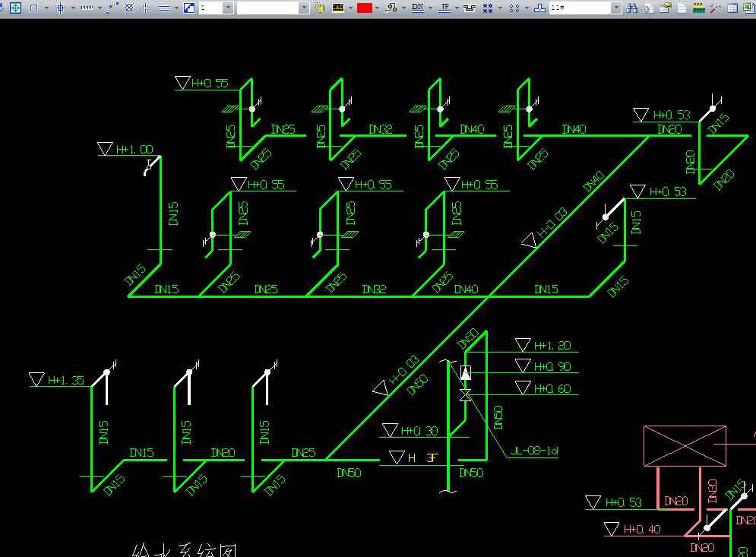Click the white gate valve symbol
Screen dimensions: 756x557
pos(465,395)
